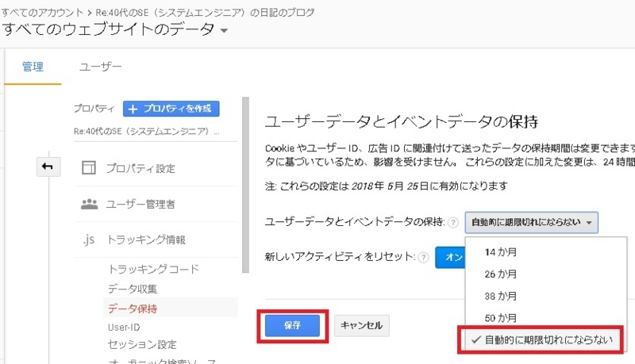Click help icon beside data retention label
The height and width of the screenshot is (364, 635).
tap(453, 222)
